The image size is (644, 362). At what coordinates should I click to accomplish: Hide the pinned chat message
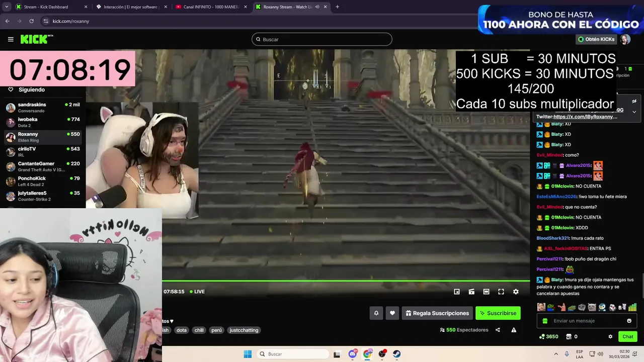coord(634,101)
